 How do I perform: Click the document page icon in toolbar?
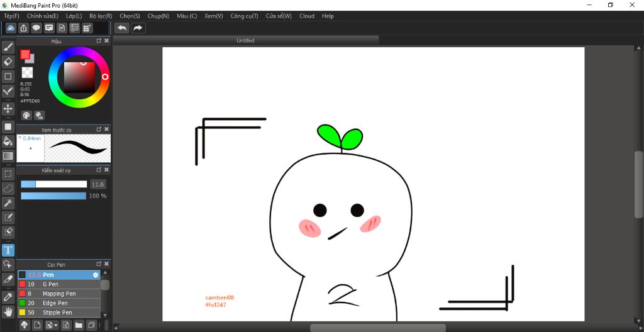pyautogui.click(x=62, y=28)
